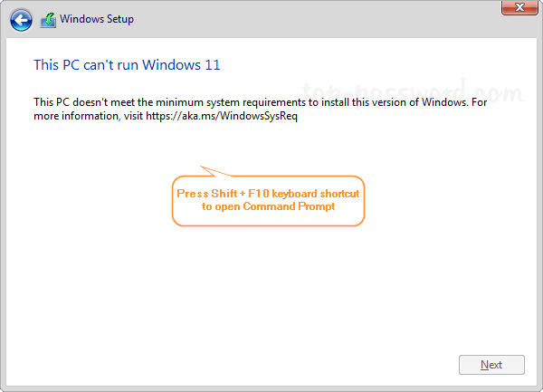
Task: Click "This PC can't run Windows 11" heading
Action: tap(127, 65)
